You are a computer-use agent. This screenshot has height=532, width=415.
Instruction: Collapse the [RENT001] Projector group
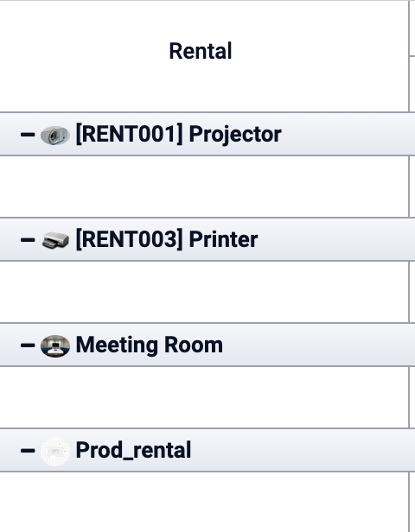28,135
